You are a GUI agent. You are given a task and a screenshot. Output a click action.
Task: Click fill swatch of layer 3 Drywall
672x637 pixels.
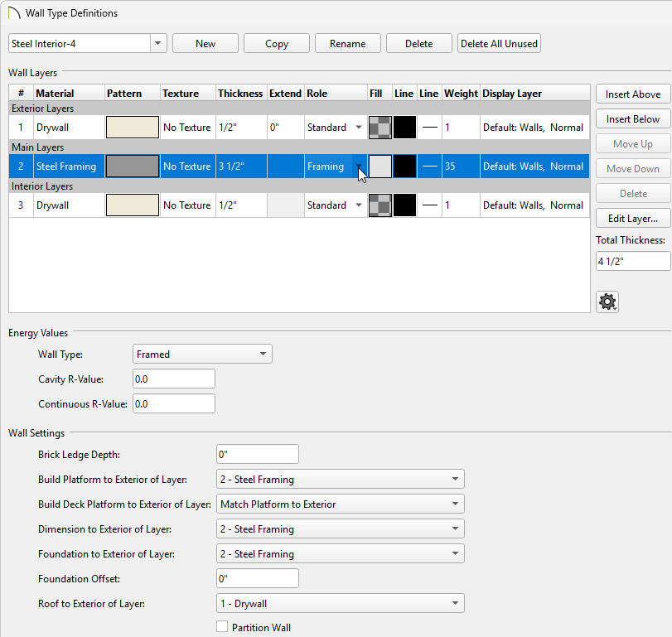(x=380, y=205)
